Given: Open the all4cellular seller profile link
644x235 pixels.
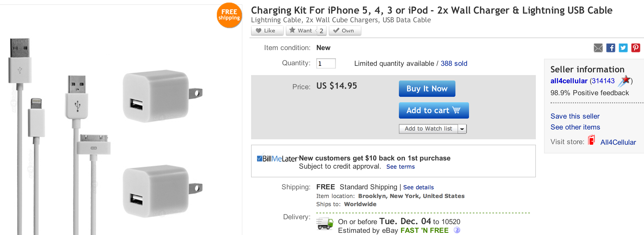Looking at the screenshot, I should coord(569,81).
